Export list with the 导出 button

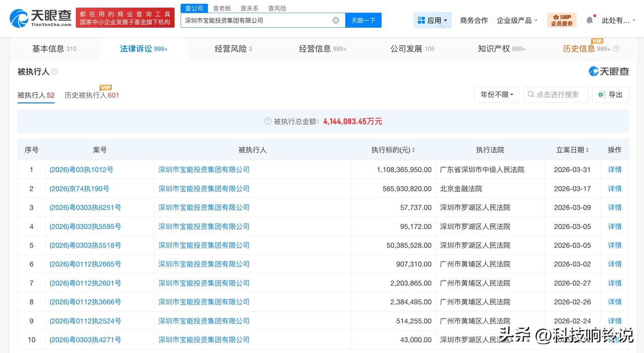pyautogui.click(x=610, y=95)
